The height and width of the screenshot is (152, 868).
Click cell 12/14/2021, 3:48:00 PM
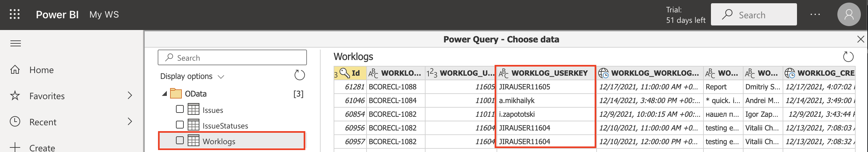(650, 100)
